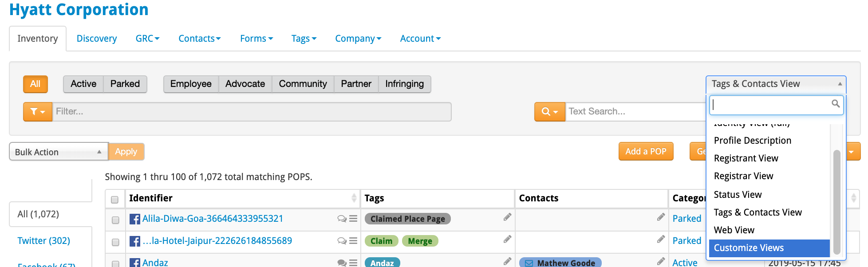Click the orange magnifier search button

tap(550, 112)
